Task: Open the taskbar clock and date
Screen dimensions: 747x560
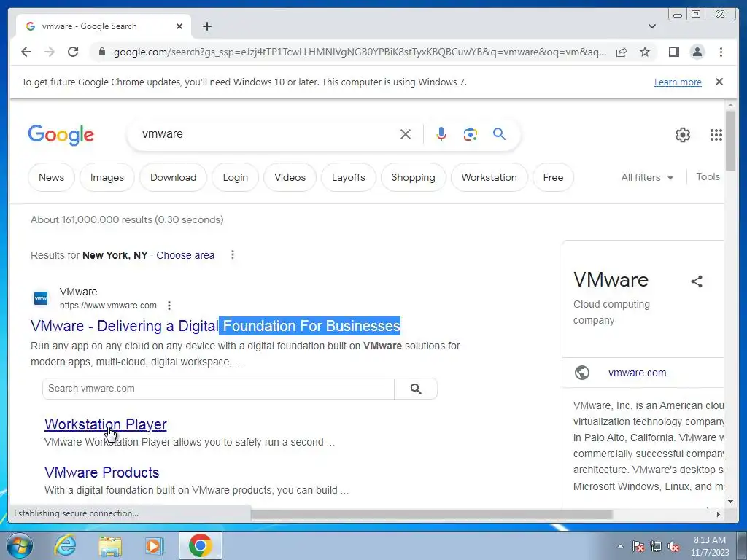Action: [709, 546]
